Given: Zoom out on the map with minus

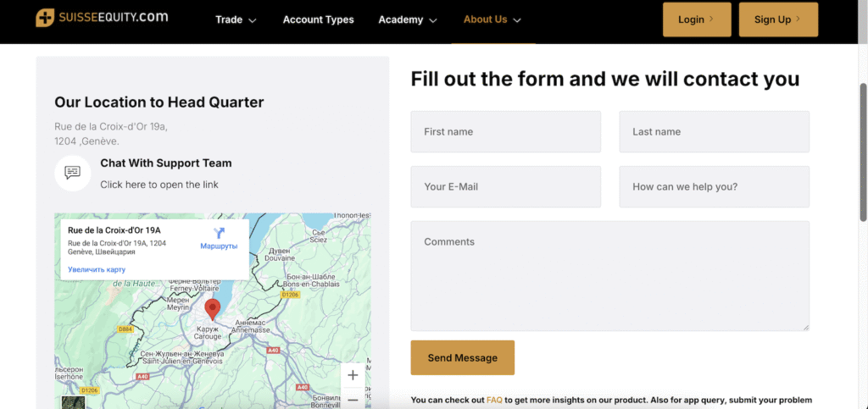Looking at the screenshot, I should [x=353, y=399].
